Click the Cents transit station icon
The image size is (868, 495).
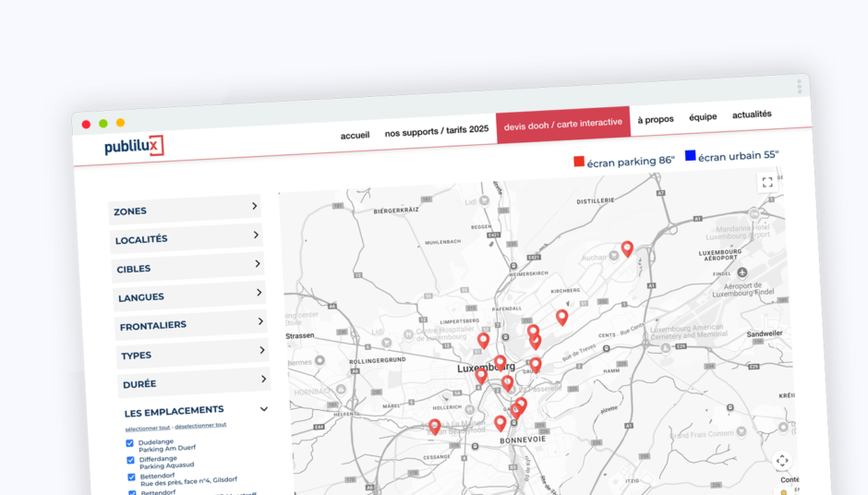pyautogui.click(x=606, y=348)
